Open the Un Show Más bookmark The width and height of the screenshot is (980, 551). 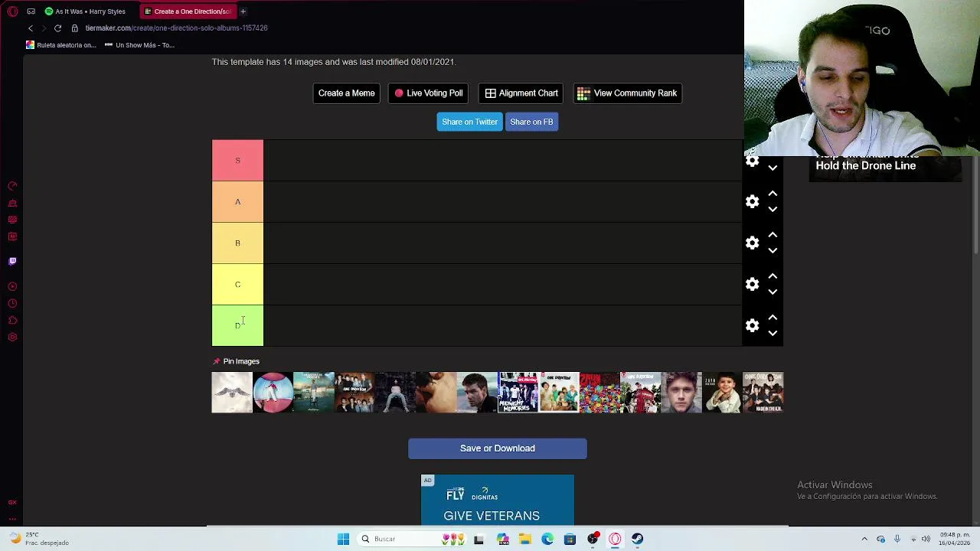point(139,45)
